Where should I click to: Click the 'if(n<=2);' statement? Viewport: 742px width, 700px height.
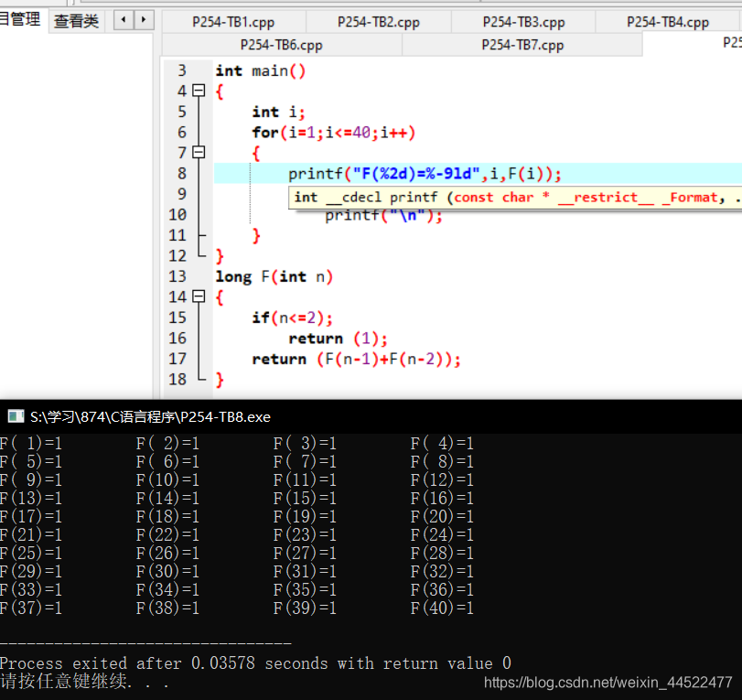coord(293,318)
